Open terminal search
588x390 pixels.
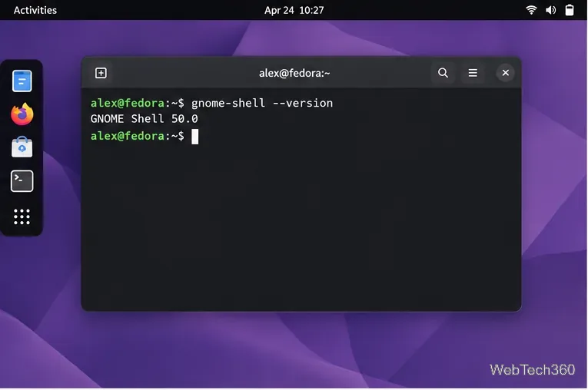443,73
